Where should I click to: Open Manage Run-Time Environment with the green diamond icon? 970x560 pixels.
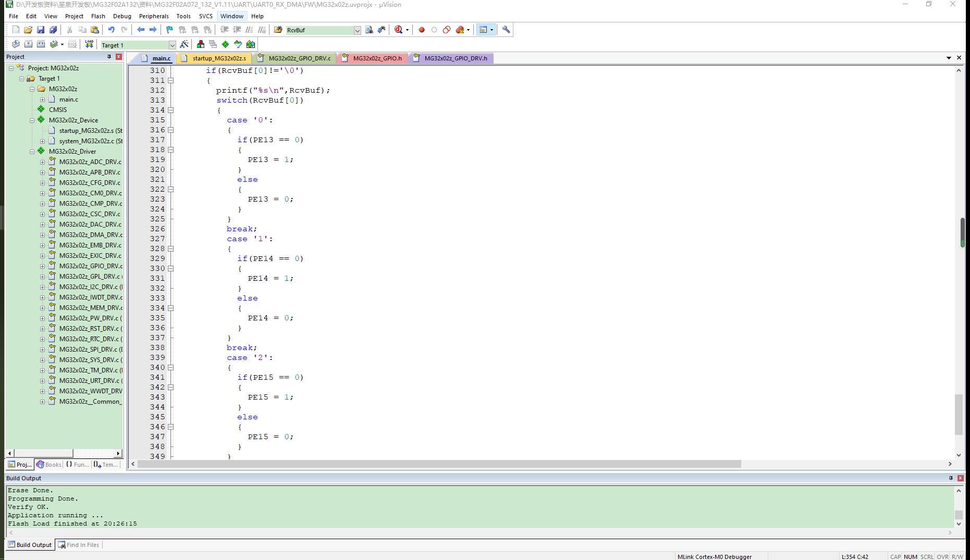point(226,44)
